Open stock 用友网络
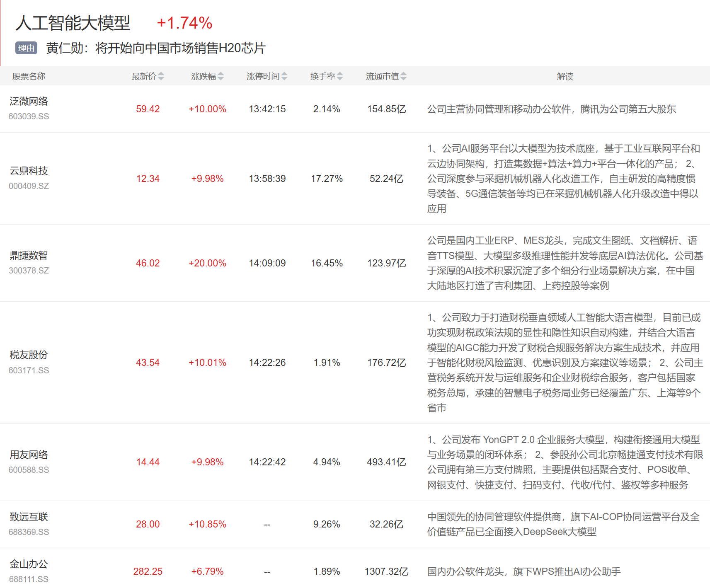710x588 pixels. [29, 455]
